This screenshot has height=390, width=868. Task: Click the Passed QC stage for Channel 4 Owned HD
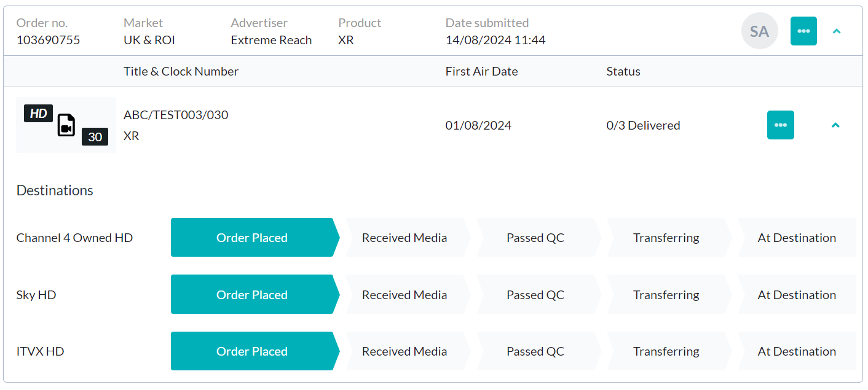tap(535, 237)
